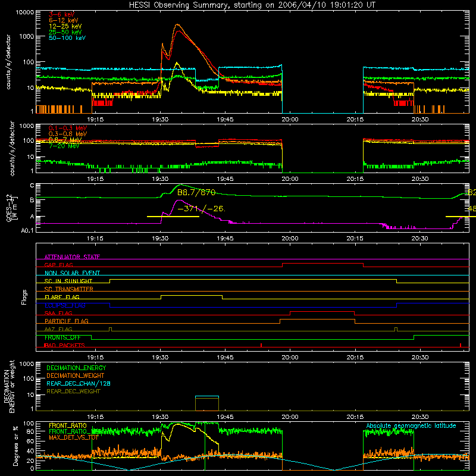Viewport: 476px width, 476px height.
Task: Click the A0.1 GOES axis label
Action: pyautogui.click(x=27, y=230)
